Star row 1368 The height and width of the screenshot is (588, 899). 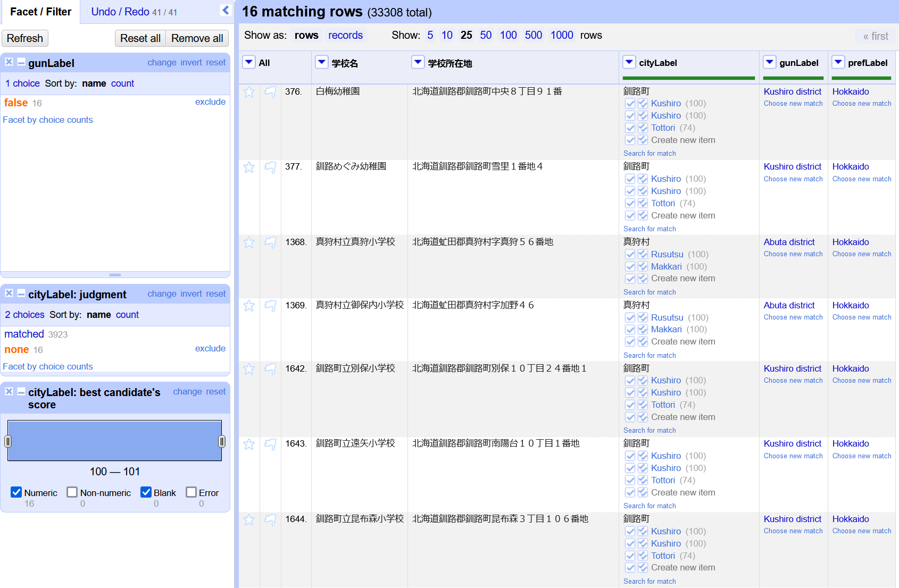[x=249, y=242]
